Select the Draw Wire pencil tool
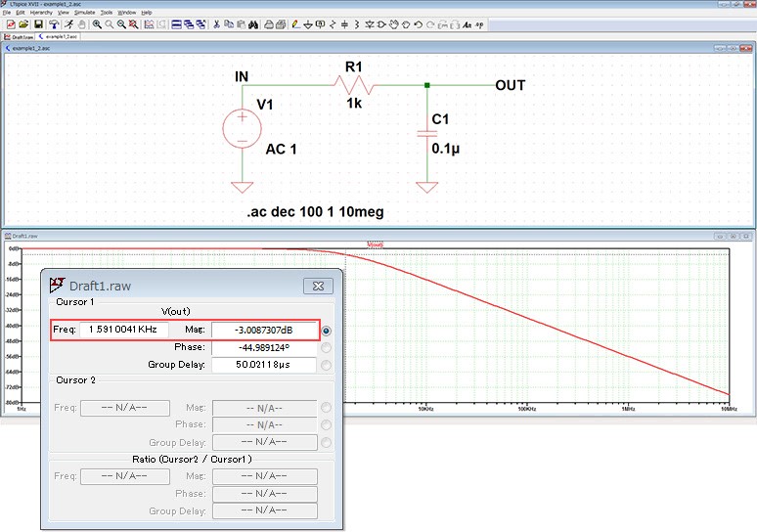Screen dimensions: 757x532 294,23
